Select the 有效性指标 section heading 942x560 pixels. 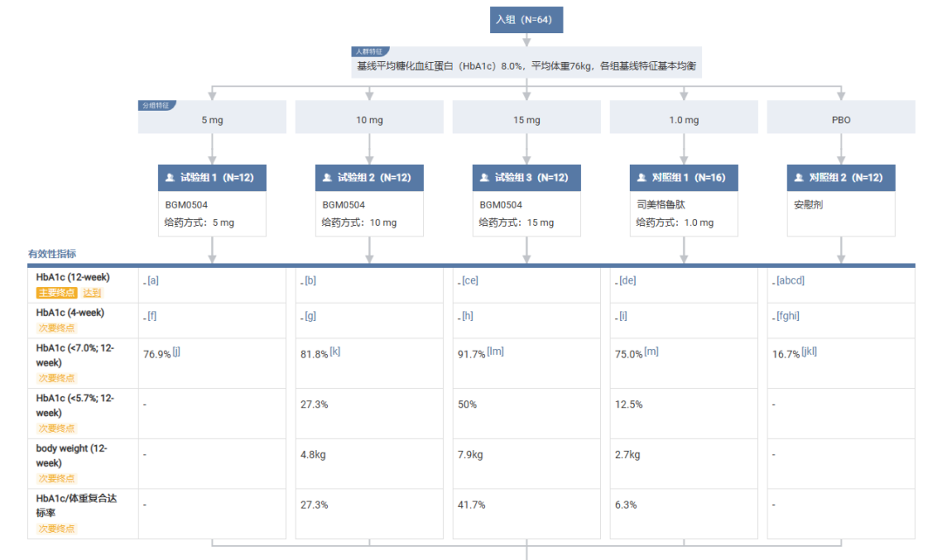click(52, 254)
